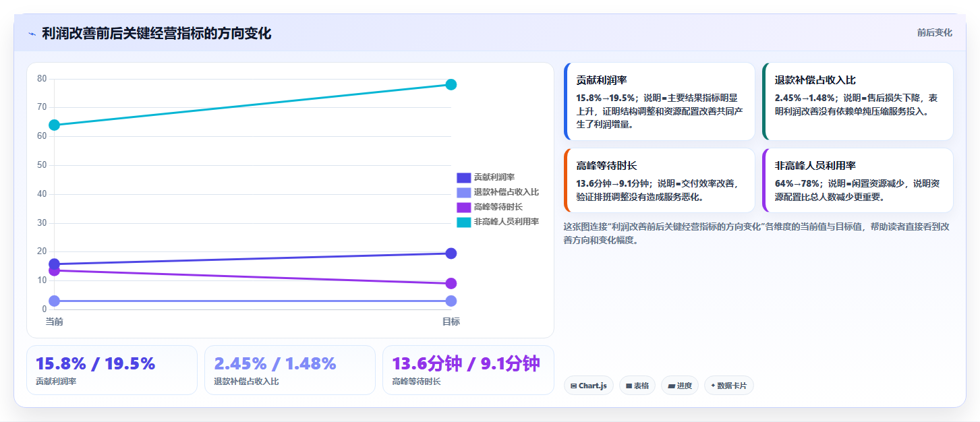
Task: Click the indigo 贡献利润率 point at 目标
Action: tap(451, 253)
